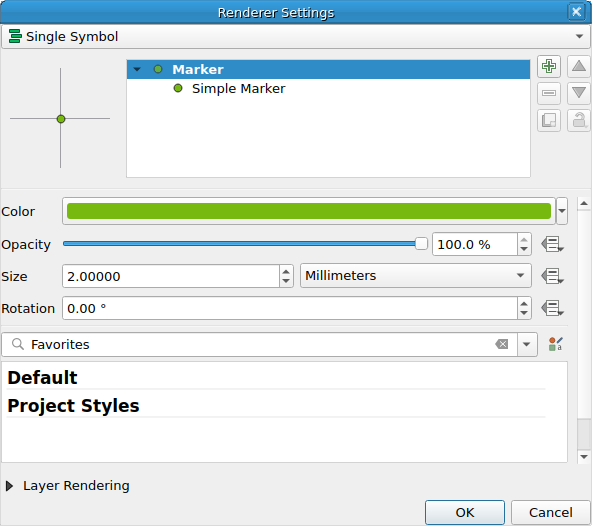The height and width of the screenshot is (526, 592).
Task: Click the Opacity slider handle
Action: click(x=421, y=244)
